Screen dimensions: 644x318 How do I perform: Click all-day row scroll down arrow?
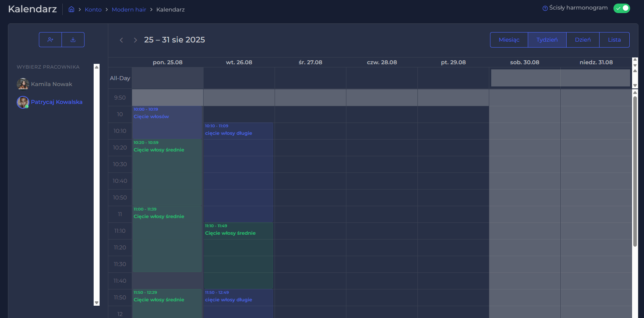(635, 85)
